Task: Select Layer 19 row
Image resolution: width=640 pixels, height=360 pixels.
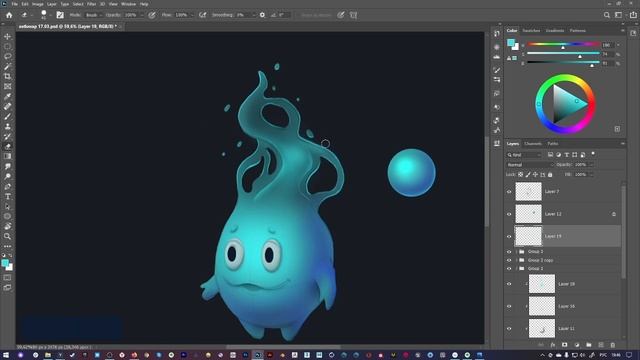Action: tap(567, 236)
